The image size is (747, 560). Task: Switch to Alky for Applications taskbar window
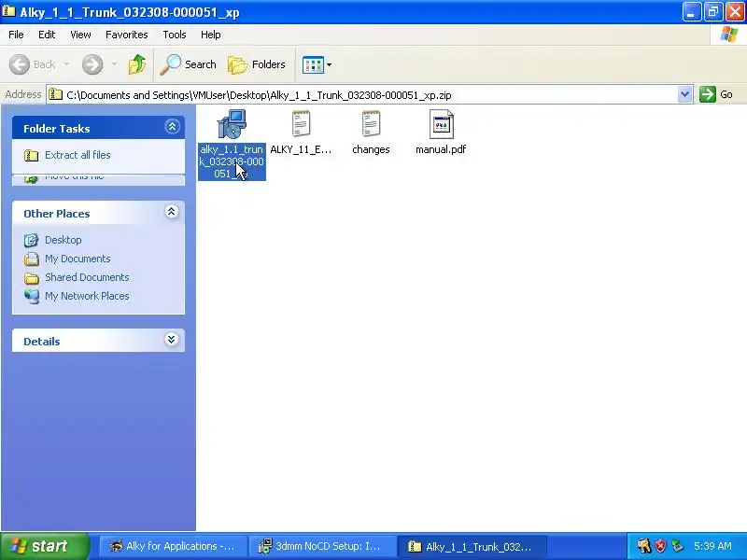click(174, 546)
